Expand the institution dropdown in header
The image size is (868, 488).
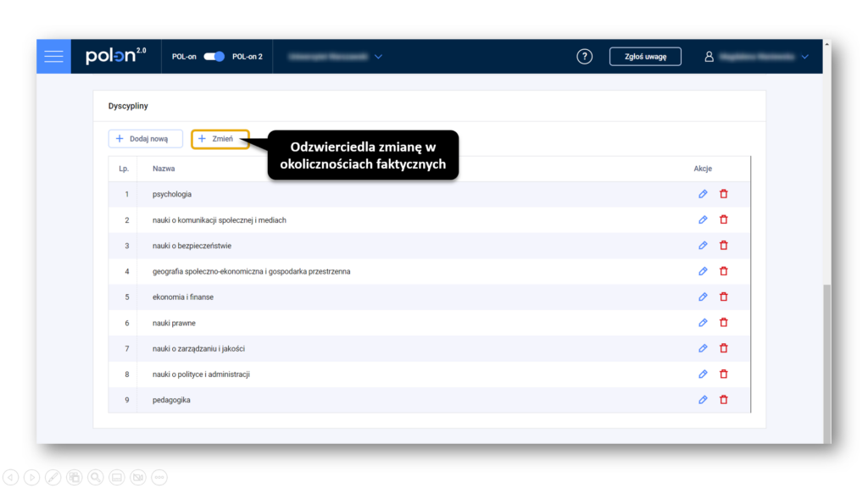tap(378, 57)
